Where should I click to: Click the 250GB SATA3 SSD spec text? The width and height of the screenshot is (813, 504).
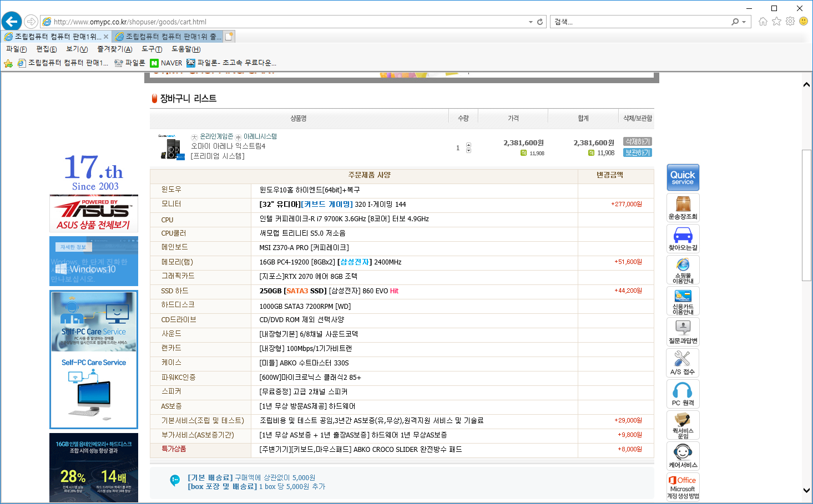pyautogui.click(x=329, y=291)
